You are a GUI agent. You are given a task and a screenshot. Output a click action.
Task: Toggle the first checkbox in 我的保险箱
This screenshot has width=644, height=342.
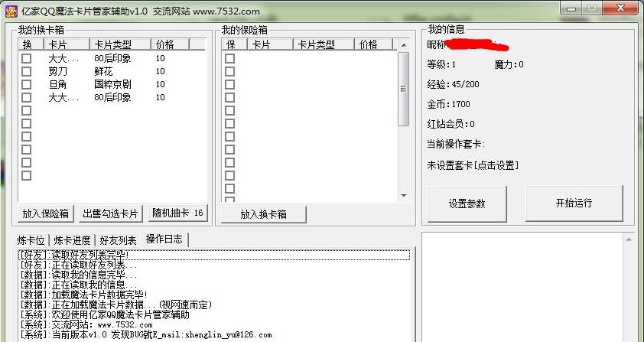(x=229, y=58)
